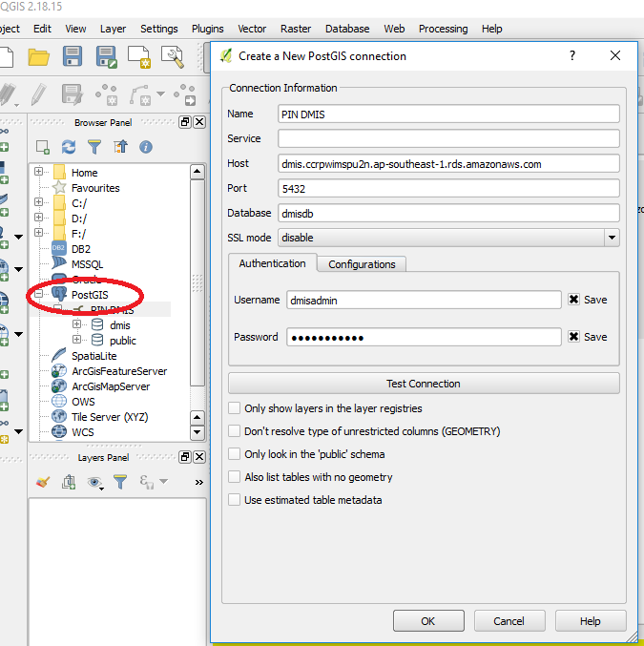Click Filter Browser funnel icon
Image resolution: width=644 pixels, height=646 pixels.
94,147
